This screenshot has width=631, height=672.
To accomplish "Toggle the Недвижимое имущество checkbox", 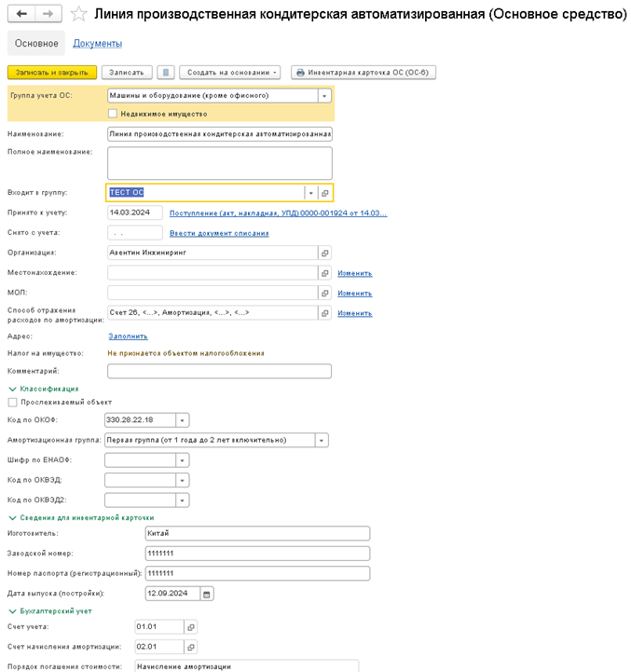I will [x=112, y=114].
